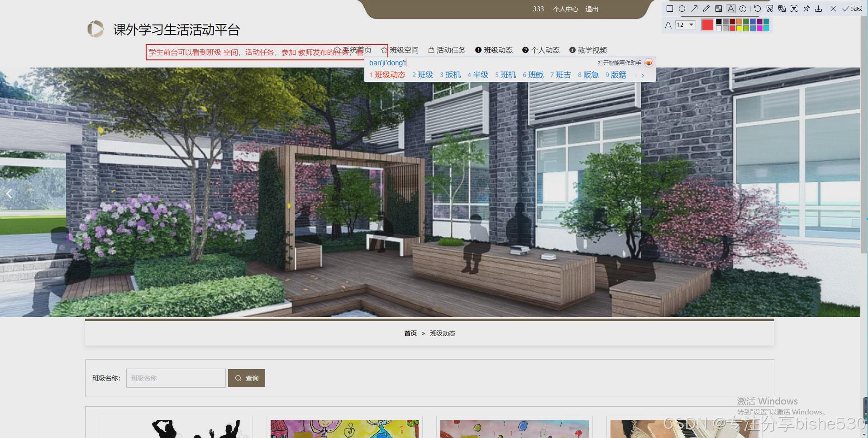Select the rectangle annotation tool
868x438 pixels.
[x=669, y=9]
